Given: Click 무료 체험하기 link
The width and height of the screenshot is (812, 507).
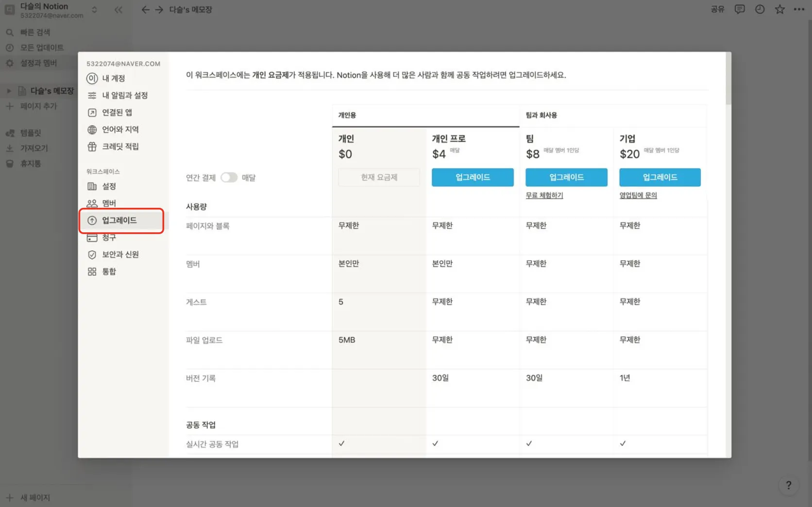Looking at the screenshot, I should point(544,195).
